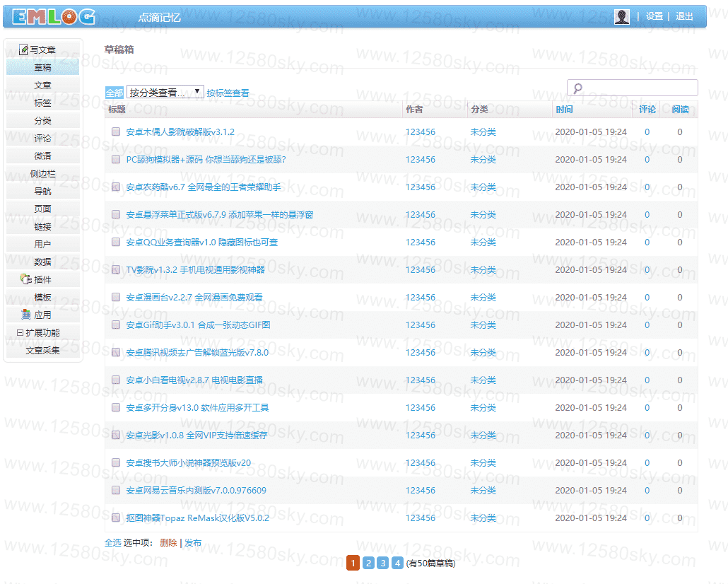The height and width of the screenshot is (584, 728).
Task: Sort by 阅读 column header
Action: (680, 109)
